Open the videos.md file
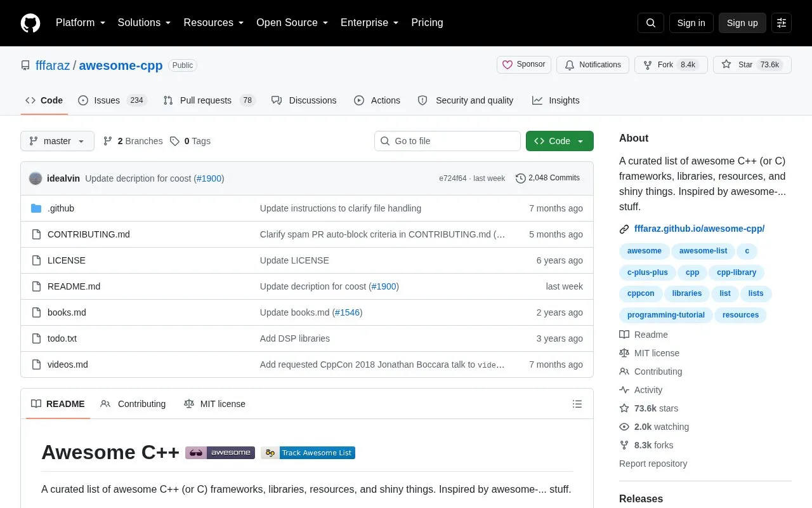This screenshot has height=508, width=812. 68,364
